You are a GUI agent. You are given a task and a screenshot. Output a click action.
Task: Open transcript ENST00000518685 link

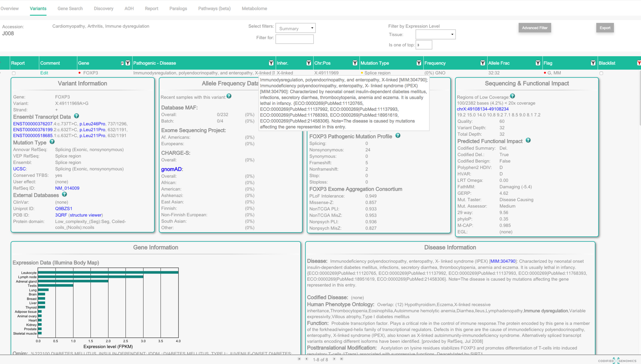click(x=33, y=136)
